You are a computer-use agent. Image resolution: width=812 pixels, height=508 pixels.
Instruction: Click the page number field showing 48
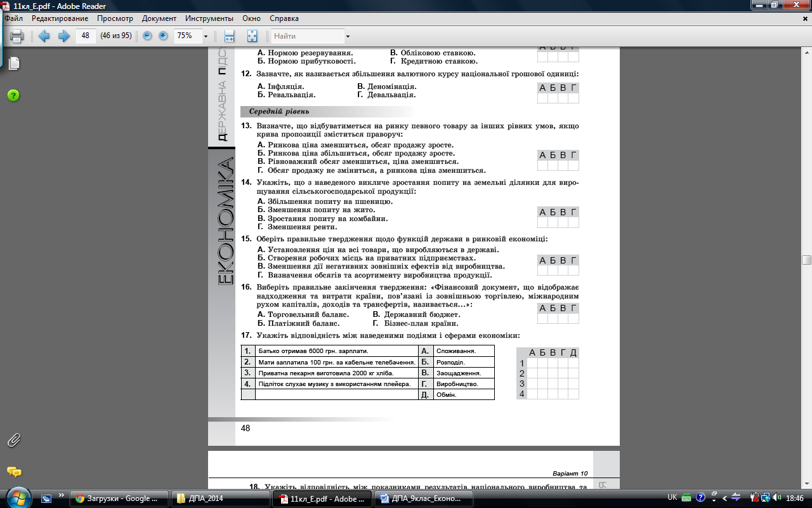[x=85, y=36]
